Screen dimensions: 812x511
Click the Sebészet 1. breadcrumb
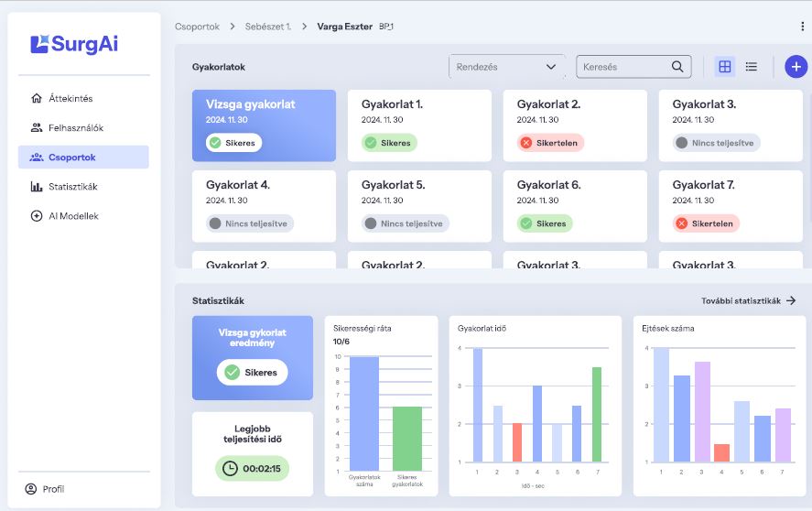click(x=267, y=27)
